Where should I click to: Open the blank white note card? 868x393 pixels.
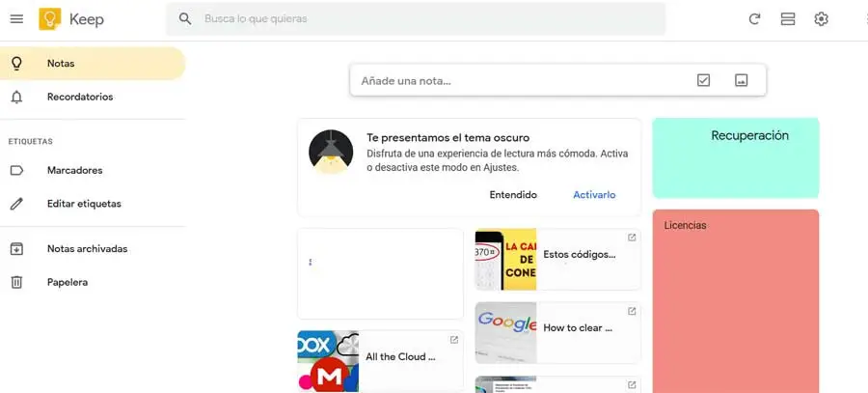(380, 274)
